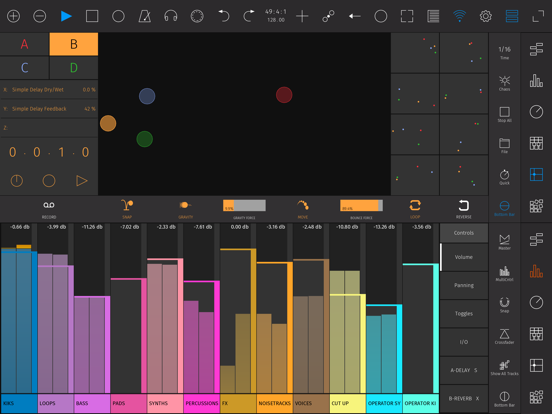Click the Chaos icon in side panel

(x=504, y=83)
